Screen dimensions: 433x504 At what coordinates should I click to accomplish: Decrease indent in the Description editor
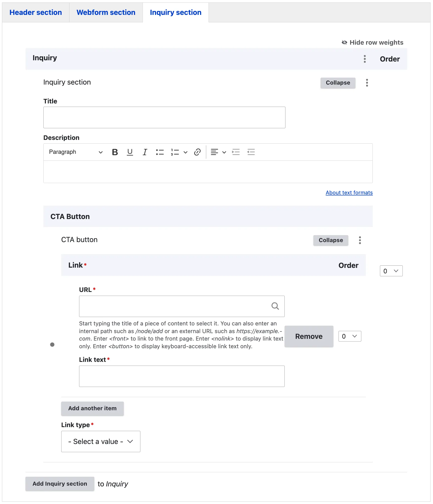(x=251, y=152)
